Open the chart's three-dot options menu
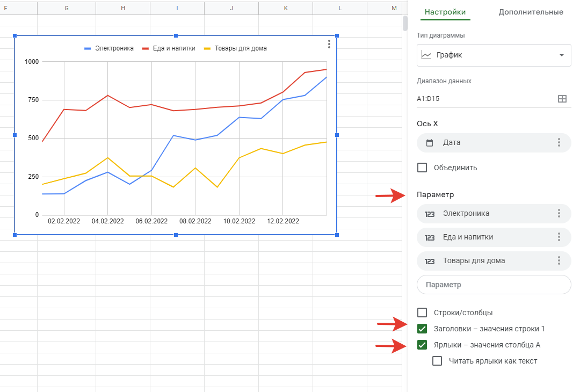Screen dimensions: 580x392 tap(328, 44)
